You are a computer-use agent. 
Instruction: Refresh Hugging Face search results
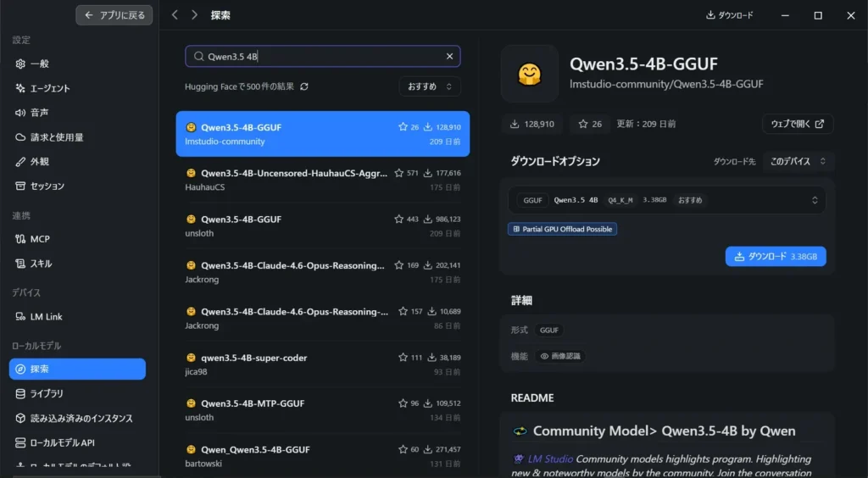click(x=304, y=86)
